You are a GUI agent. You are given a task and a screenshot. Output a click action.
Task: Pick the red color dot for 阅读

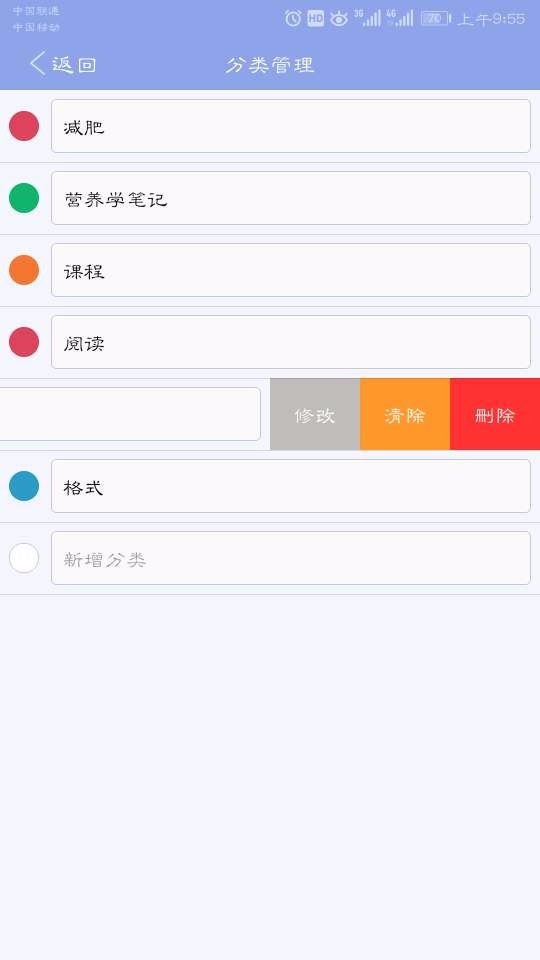click(x=24, y=342)
